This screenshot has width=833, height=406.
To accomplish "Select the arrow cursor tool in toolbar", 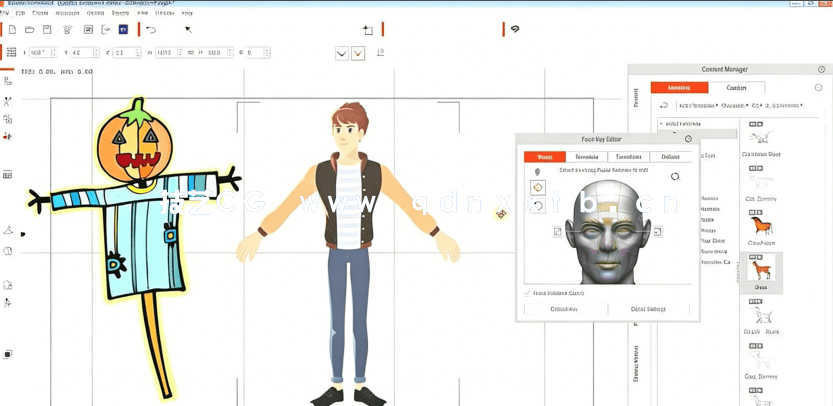I will coord(188,30).
